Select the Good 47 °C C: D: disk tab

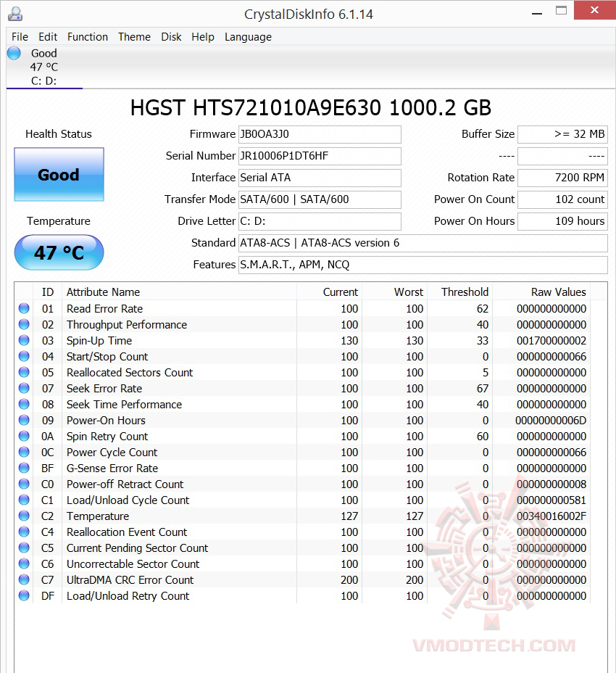[44, 67]
